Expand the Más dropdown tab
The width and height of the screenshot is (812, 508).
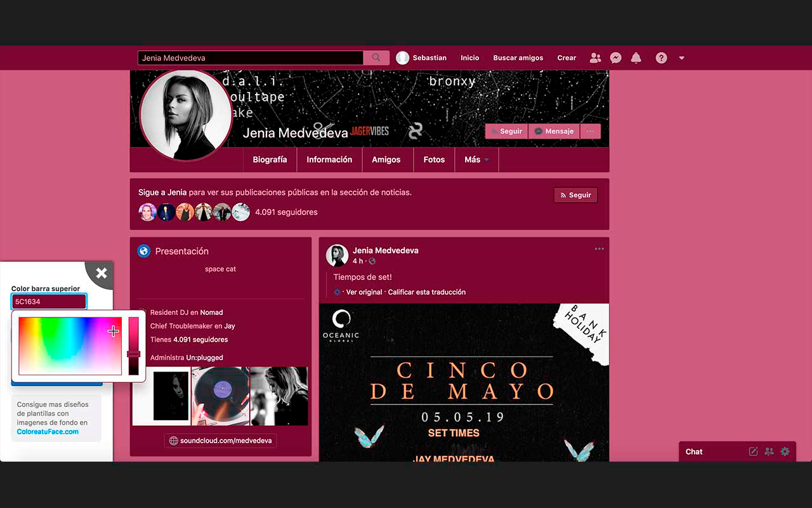pos(476,160)
